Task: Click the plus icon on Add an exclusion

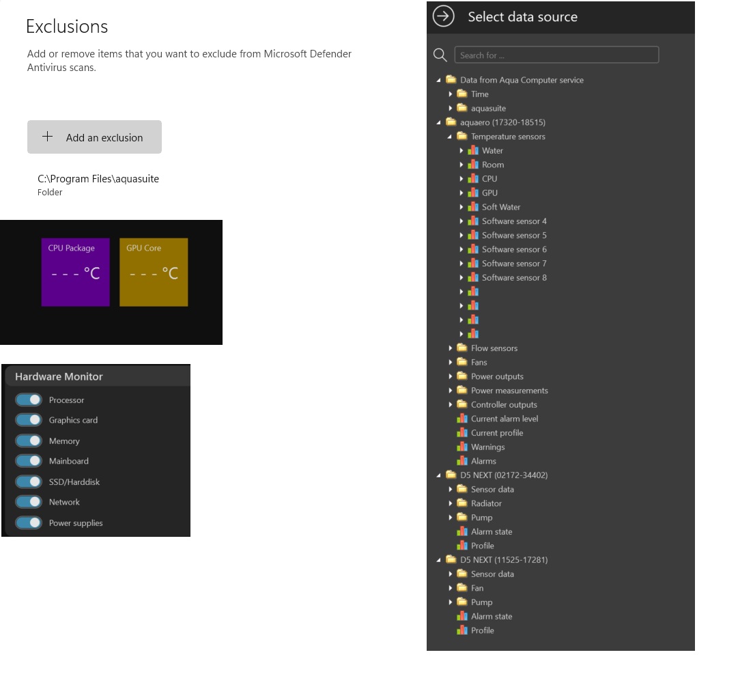Action: 48,137
